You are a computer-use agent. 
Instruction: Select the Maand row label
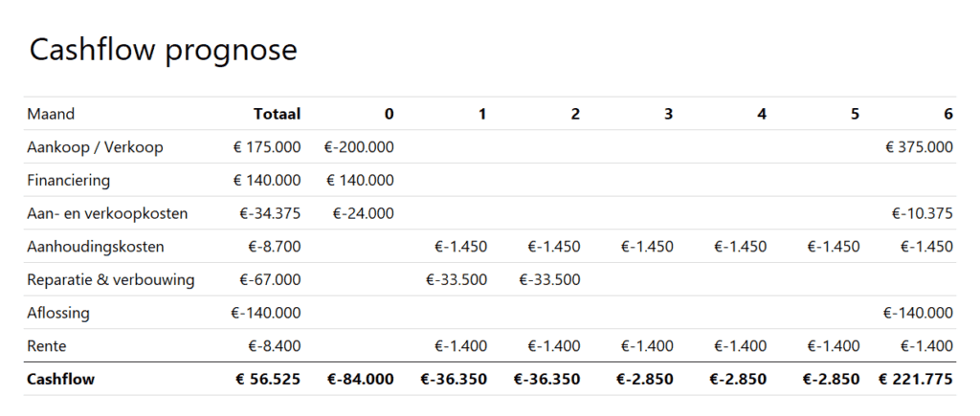51,114
